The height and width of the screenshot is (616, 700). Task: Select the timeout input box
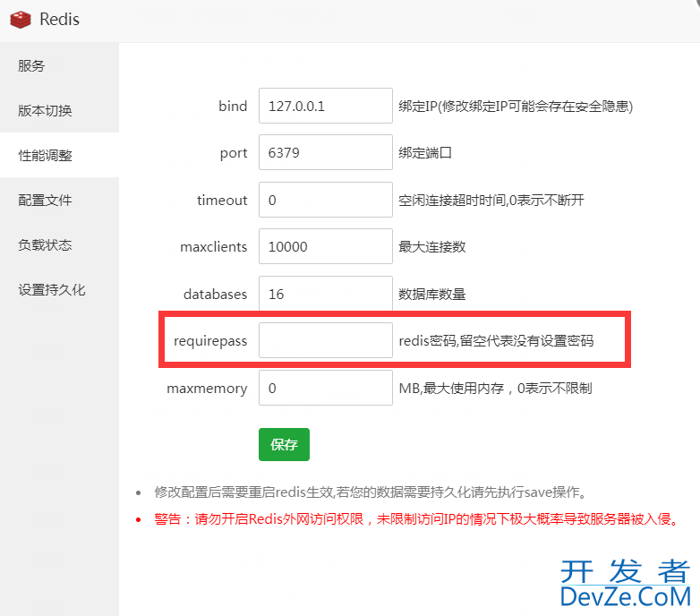(325, 200)
